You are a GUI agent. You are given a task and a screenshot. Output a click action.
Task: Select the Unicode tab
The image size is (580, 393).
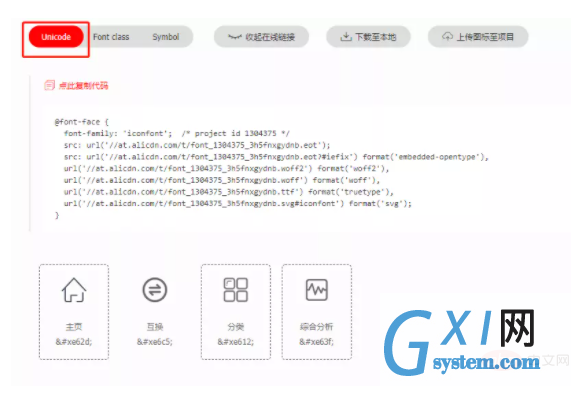point(56,37)
